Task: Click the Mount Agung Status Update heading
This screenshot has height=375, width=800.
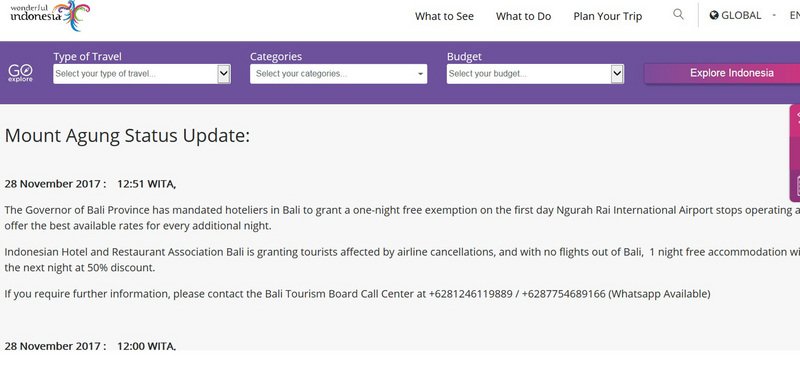Action: coord(127,136)
